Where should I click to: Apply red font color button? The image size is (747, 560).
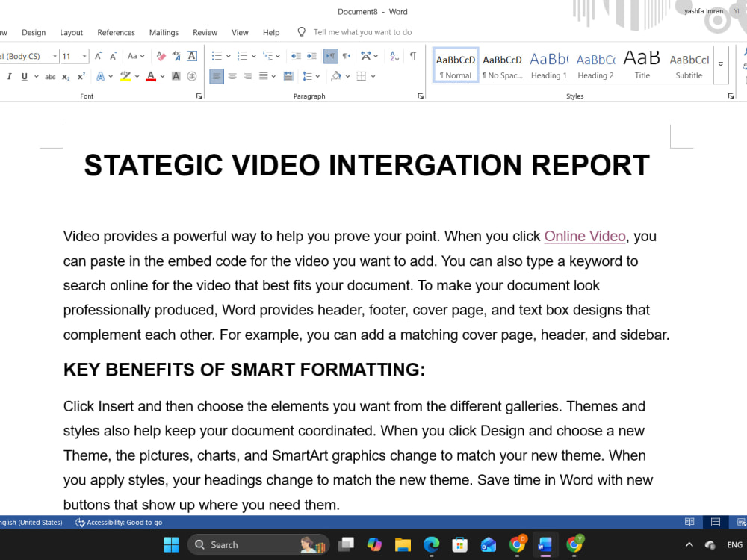(151, 76)
